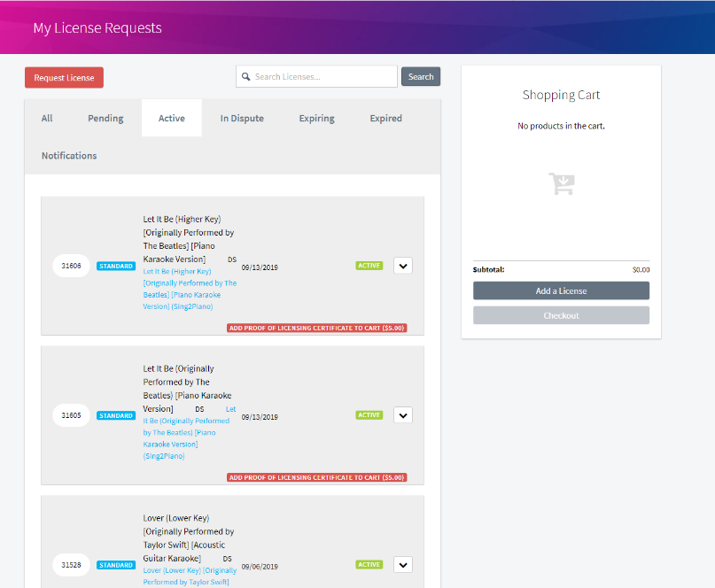This screenshot has width=715, height=588.
Task: Click STANDARD badge on license 31605
Action: (116, 415)
